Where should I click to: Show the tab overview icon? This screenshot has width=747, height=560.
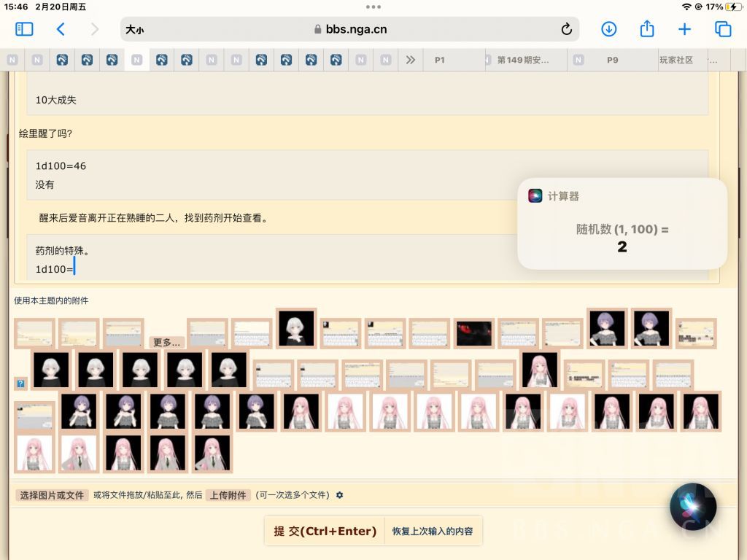tap(723, 29)
